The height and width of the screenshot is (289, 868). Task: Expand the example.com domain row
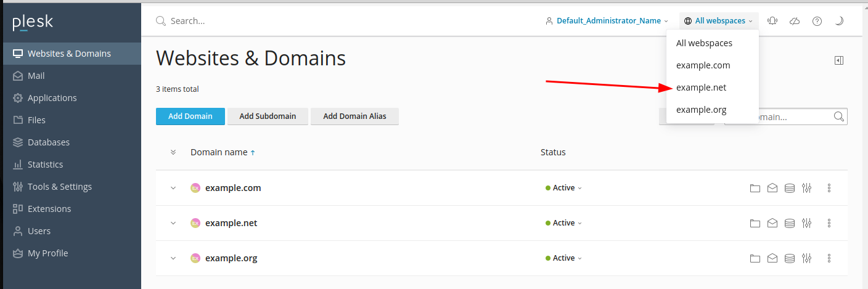173,188
